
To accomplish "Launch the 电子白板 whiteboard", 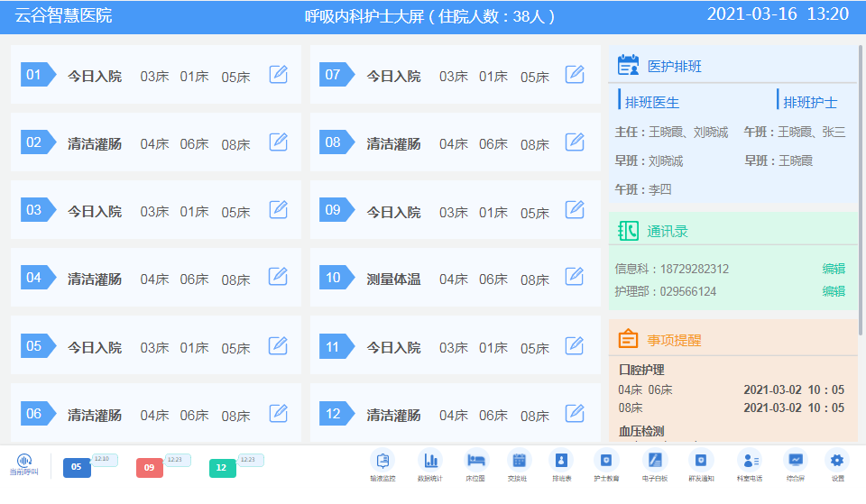I will 655,459.
